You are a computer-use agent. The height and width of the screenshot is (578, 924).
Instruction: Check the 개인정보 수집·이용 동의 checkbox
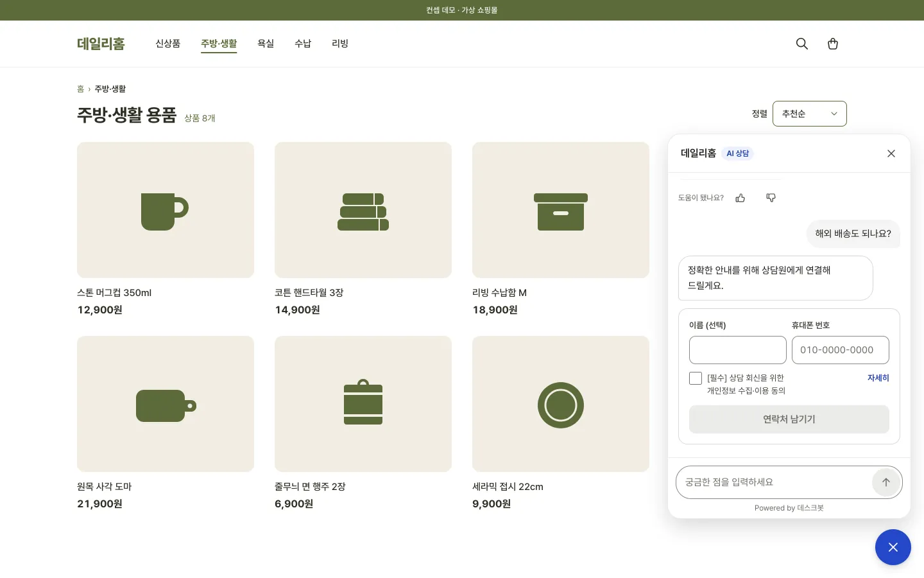pos(696,378)
